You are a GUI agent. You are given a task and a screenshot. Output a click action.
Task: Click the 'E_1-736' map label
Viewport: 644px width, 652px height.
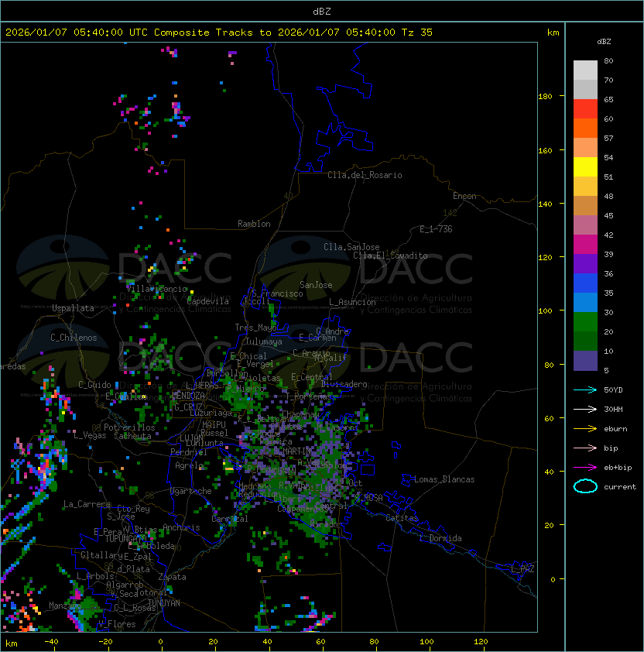click(x=436, y=229)
